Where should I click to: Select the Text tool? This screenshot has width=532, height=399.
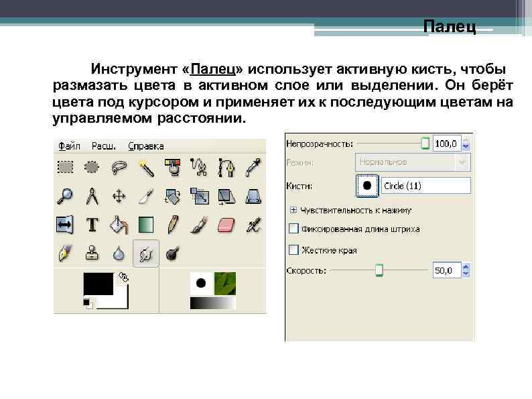pos(92,225)
